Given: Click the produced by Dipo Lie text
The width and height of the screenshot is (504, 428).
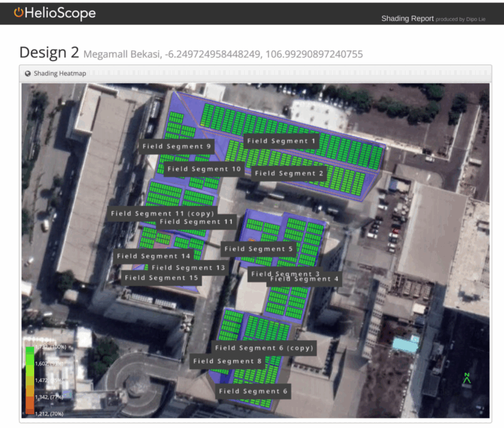Looking at the screenshot, I should click(460, 19).
